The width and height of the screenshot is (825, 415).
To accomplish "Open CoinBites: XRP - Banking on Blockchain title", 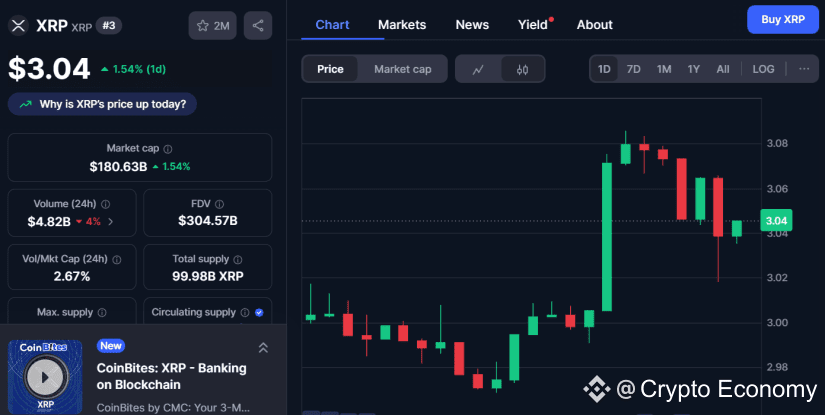I will 172,376.
